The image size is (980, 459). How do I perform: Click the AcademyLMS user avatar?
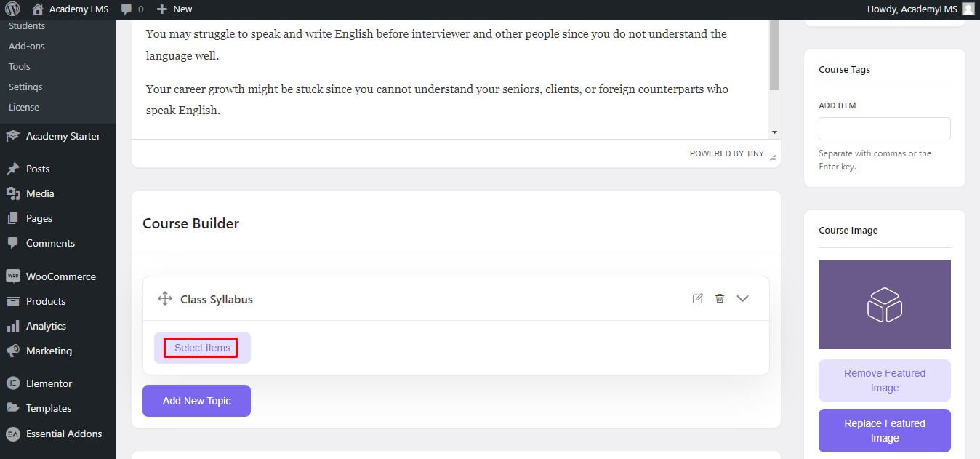[968, 9]
